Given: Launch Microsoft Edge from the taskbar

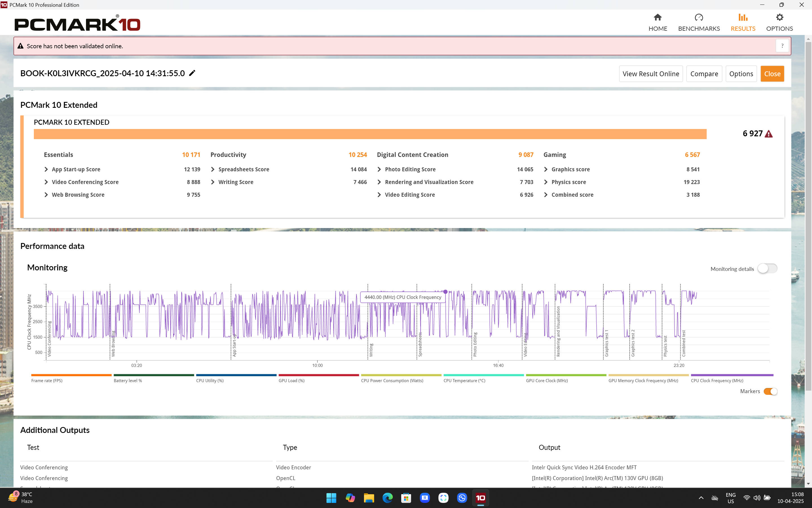Looking at the screenshot, I should click(388, 498).
